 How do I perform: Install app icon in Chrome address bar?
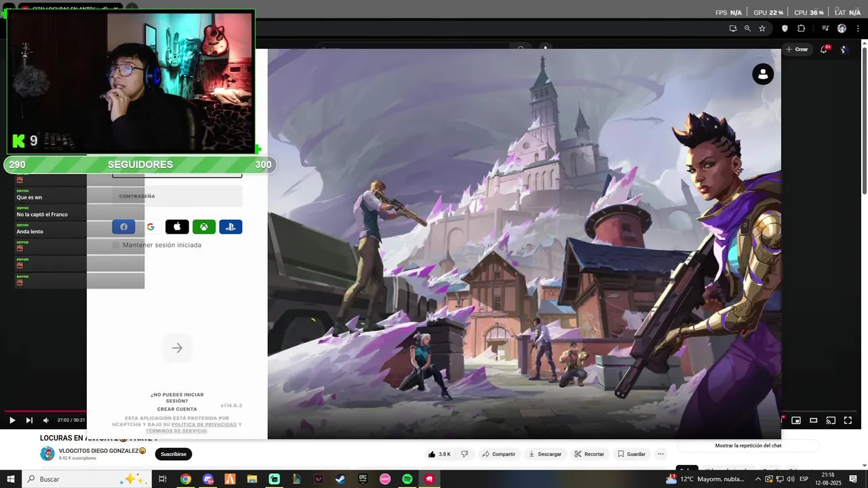point(733,28)
